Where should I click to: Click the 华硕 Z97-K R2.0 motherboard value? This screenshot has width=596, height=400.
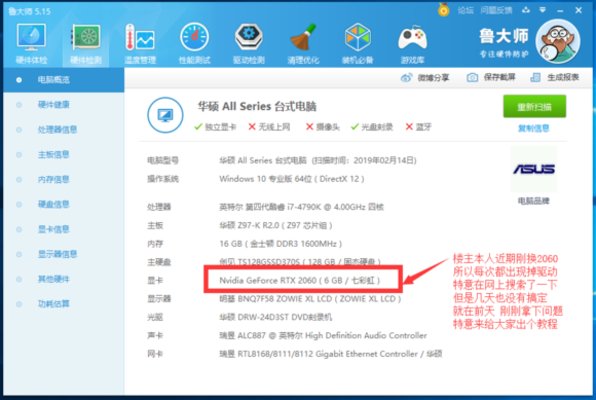tap(276, 225)
